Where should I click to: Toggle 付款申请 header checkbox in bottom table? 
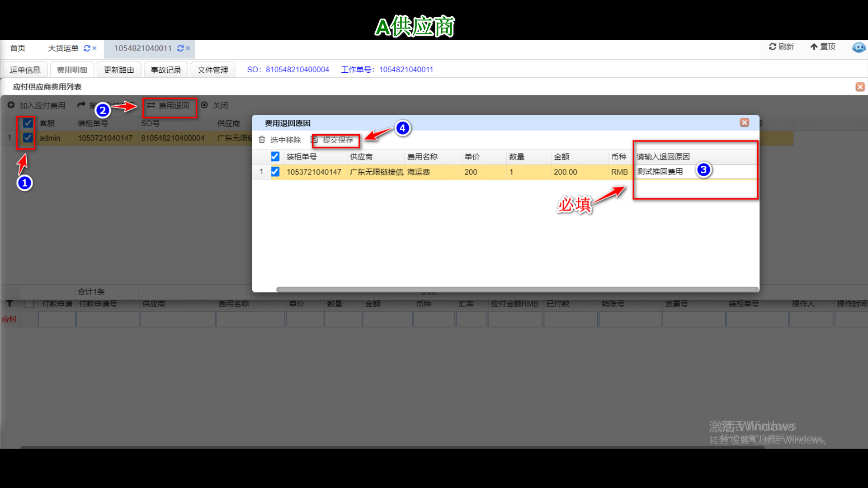tap(29, 304)
